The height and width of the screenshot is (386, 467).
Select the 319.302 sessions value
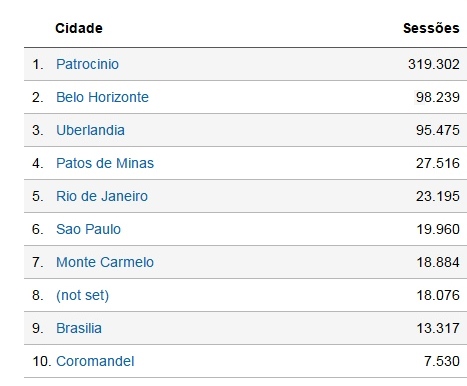(x=434, y=64)
